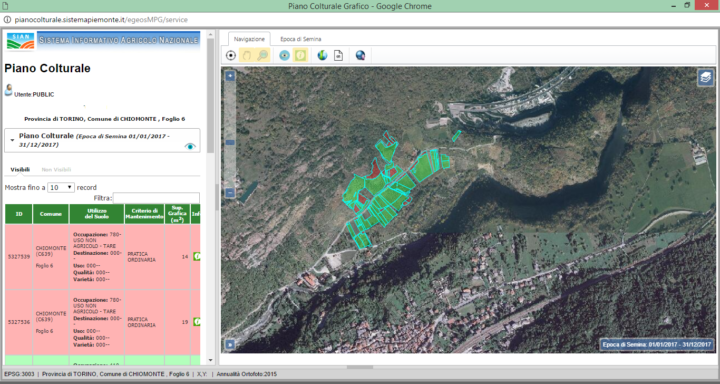Viewport: 720px width, 384px height.
Task: Toggle Piano Colturale layer visibility eye
Action: [190, 146]
